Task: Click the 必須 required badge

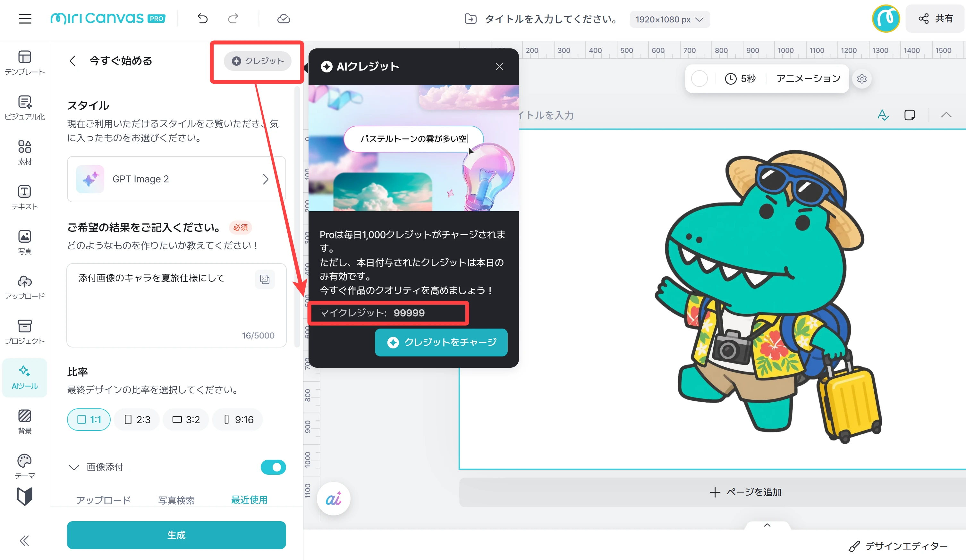Action: (240, 228)
